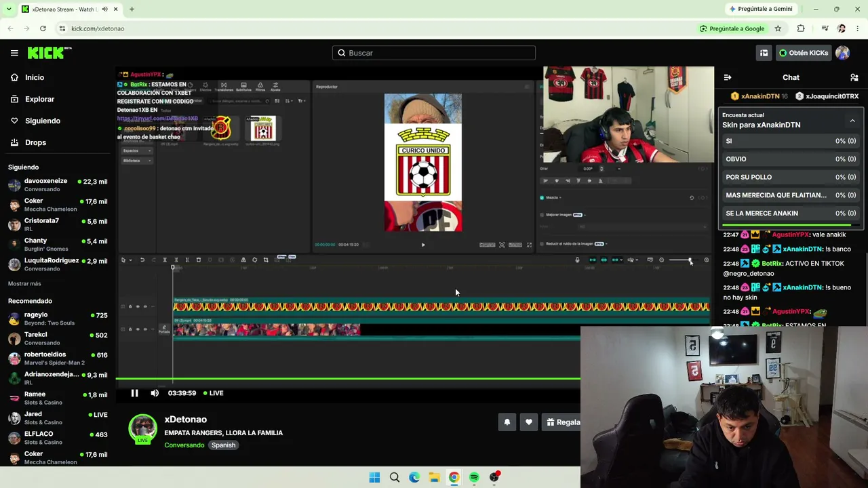The width and height of the screenshot is (868, 488).
Task: Pause the live stream
Action: [x=134, y=393]
